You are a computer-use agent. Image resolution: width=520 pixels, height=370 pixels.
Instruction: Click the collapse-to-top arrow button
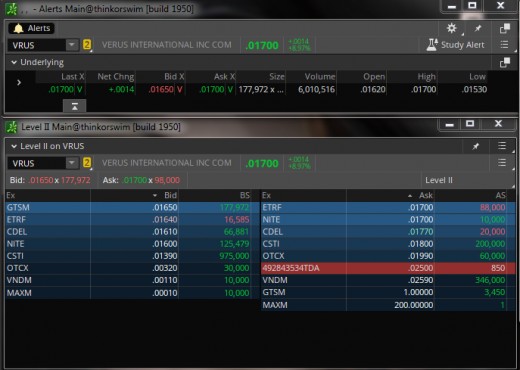(x=75, y=106)
